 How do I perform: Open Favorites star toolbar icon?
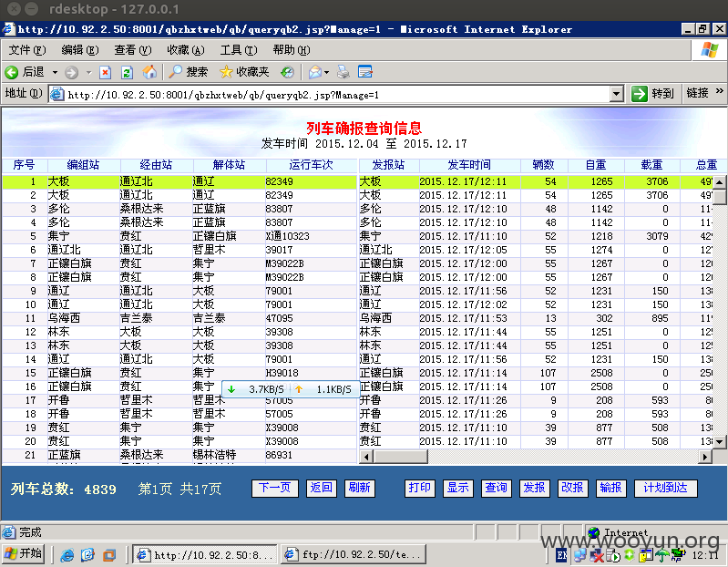pos(226,71)
